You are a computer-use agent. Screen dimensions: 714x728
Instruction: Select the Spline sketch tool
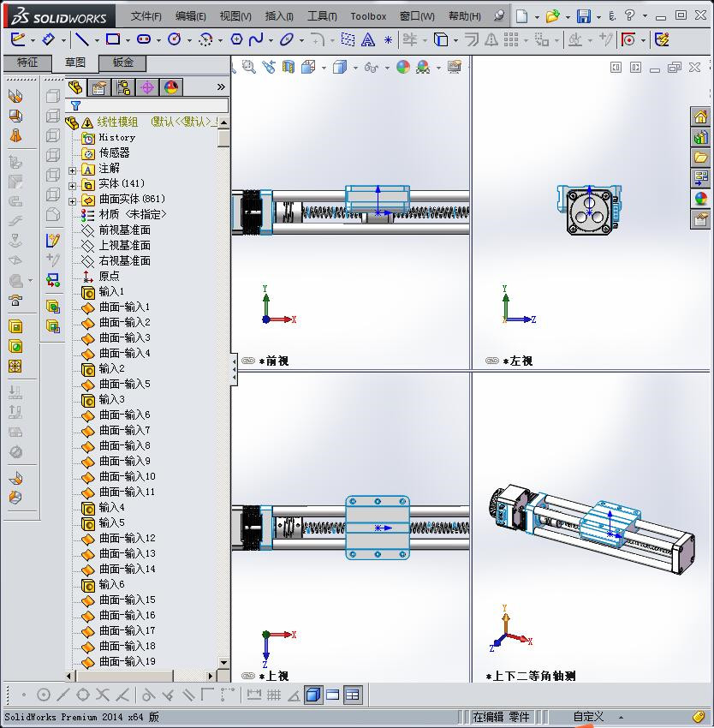pyautogui.click(x=254, y=39)
